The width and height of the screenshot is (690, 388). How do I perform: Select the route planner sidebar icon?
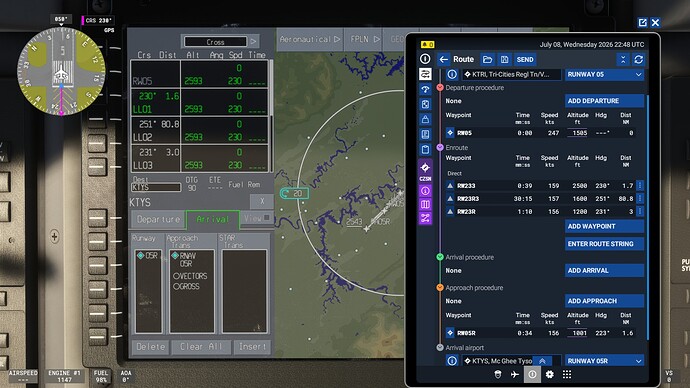[x=425, y=74]
